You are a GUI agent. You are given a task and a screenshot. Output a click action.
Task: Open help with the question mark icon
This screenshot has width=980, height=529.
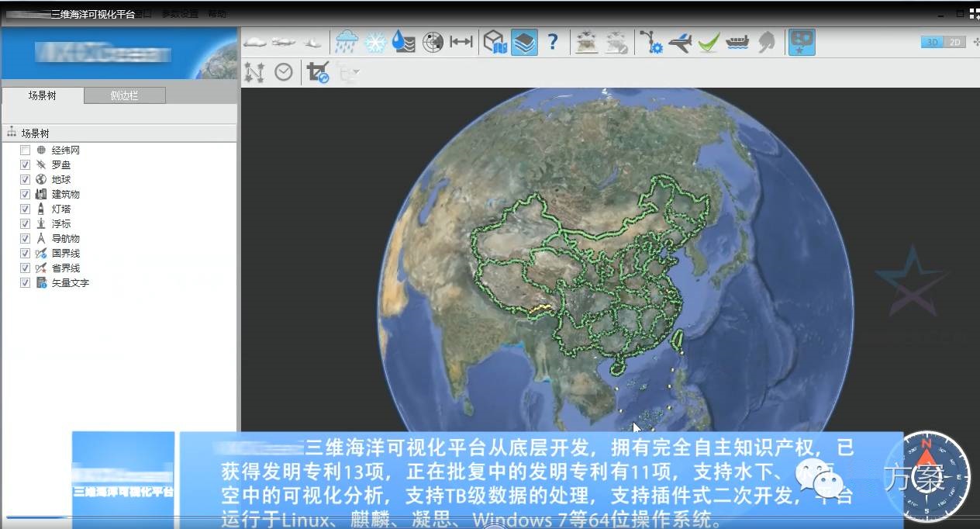pyautogui.click(x=552, y=42)
